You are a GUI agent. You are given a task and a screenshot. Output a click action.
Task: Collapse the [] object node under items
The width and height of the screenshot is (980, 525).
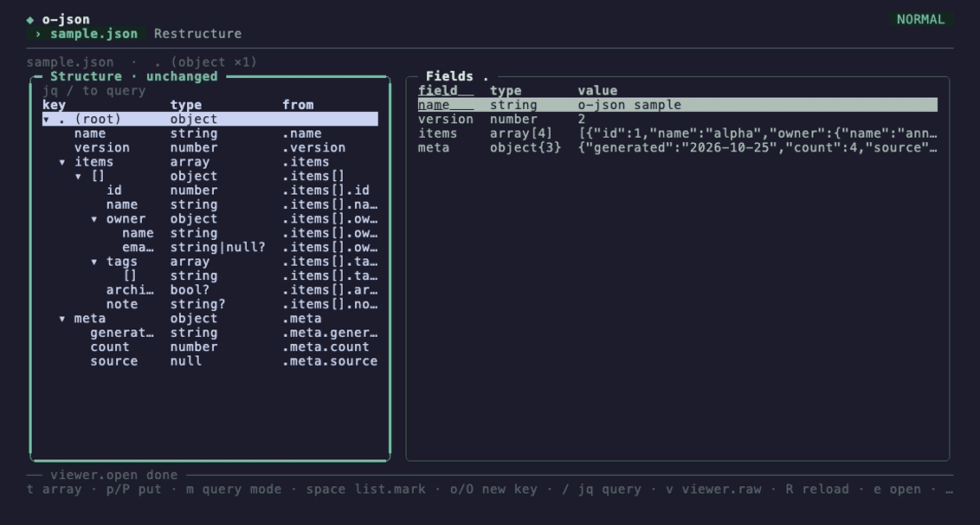(78, 177)
